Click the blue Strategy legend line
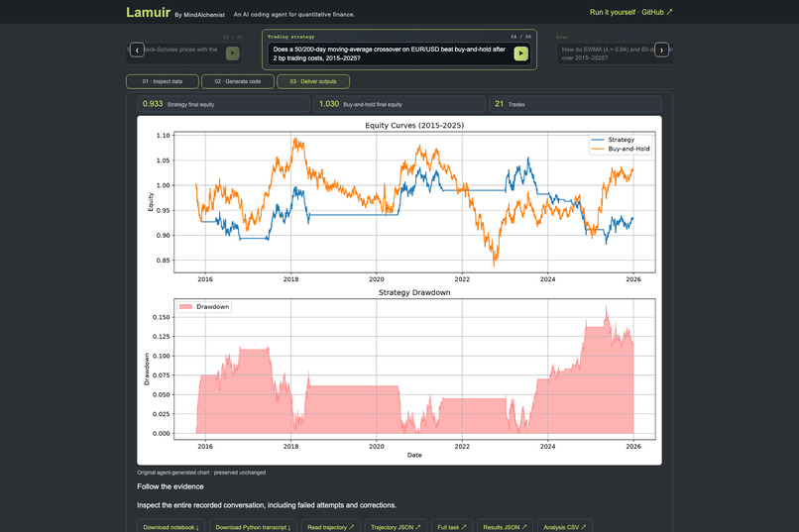799x532 pixels. tap(597, 140)
